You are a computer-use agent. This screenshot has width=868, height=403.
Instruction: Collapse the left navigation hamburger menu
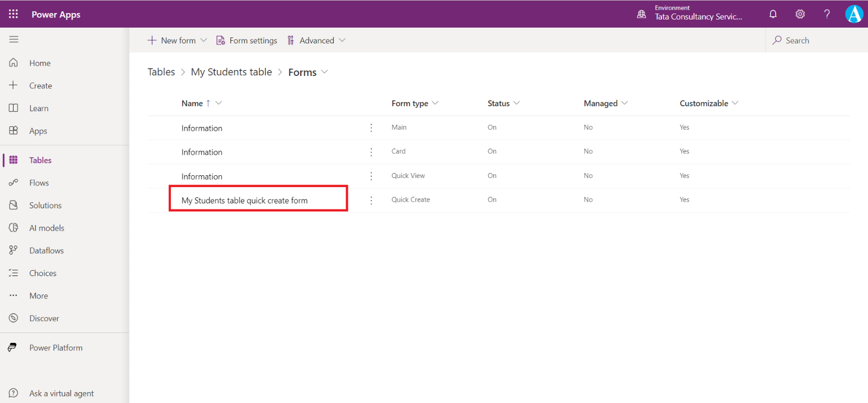14,40
